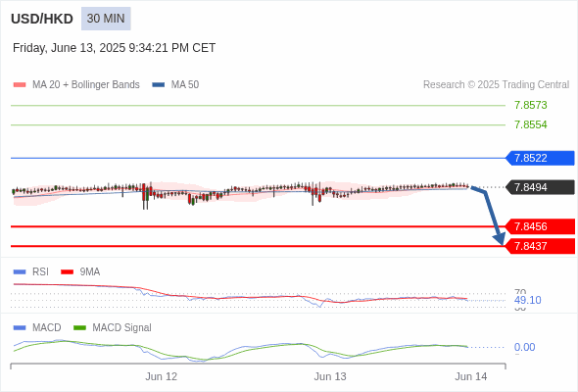578x392 pixels.
Task: Click the 7.8554 green resistance label
Action: tap(530, 124)
